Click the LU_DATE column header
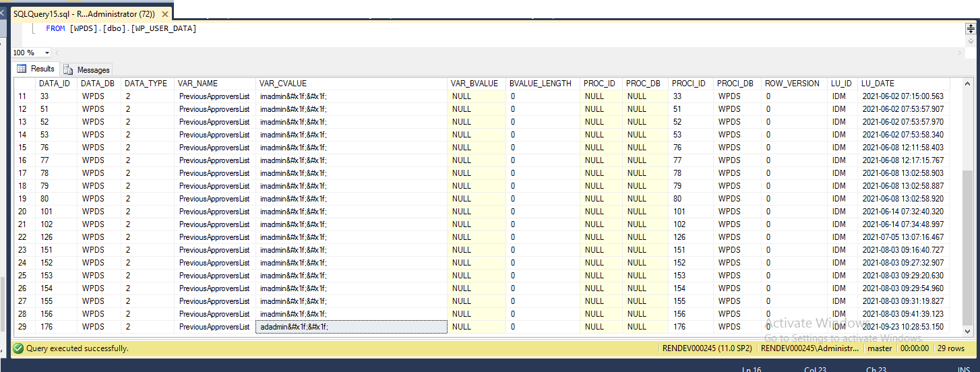980x372 pixels. coord(878,84)
